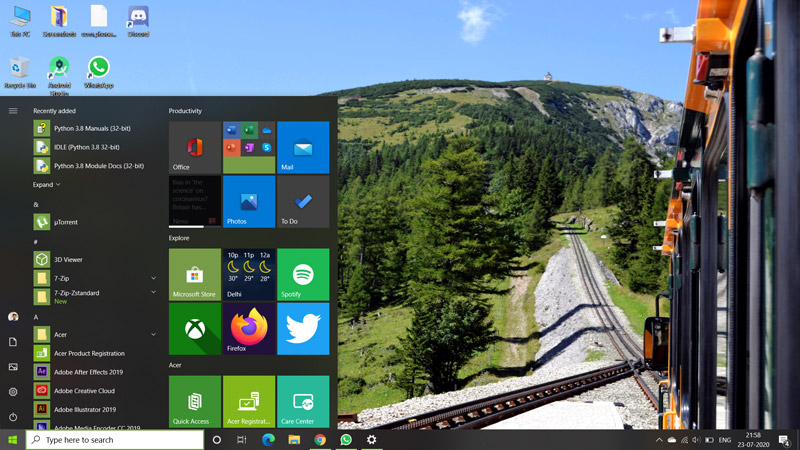Open the Spotify tile
Viewport: 800px width, 450px height.
pos(303,274)
